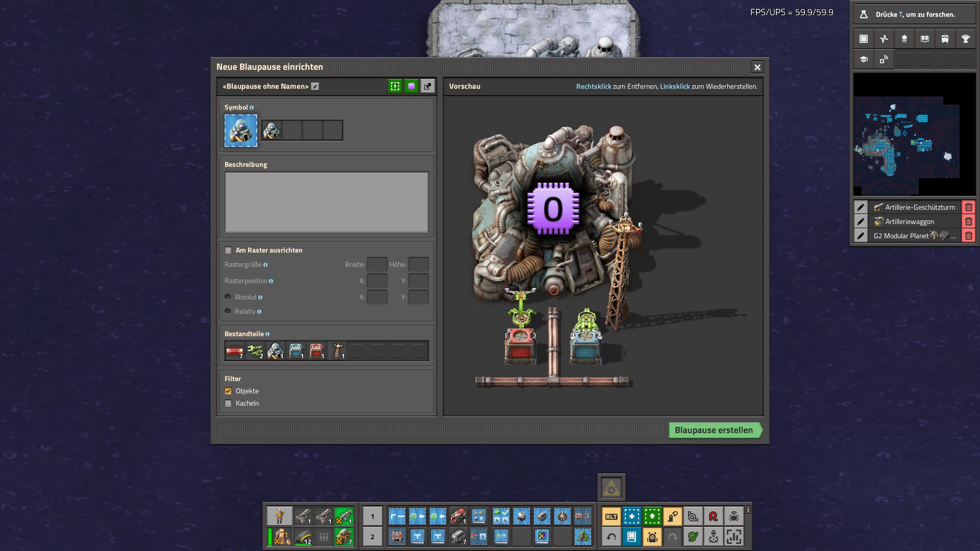Select the Absolut radio option
The image size is (980, 551).
click(228, 297)
